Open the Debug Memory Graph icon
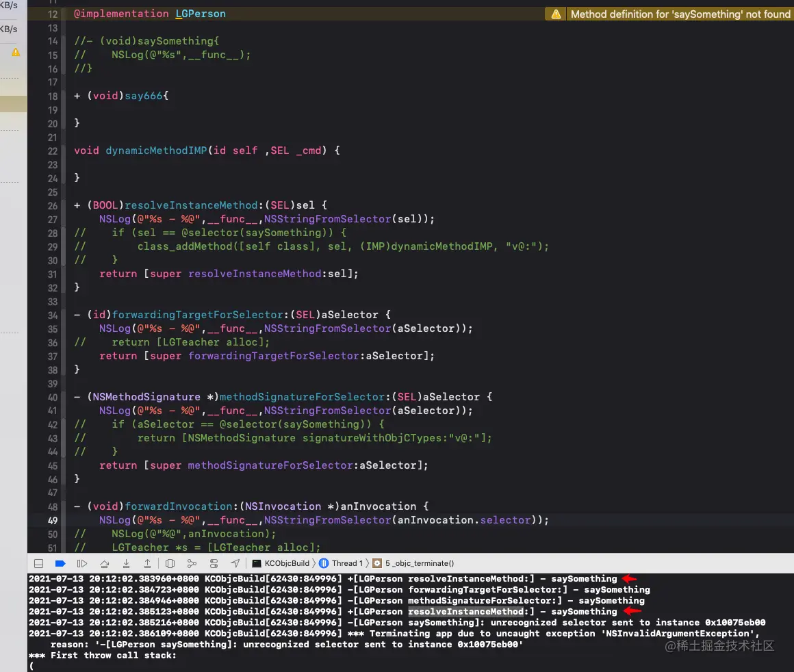This screenshot has height=672, width=794. pyautogui.click(x=192, y=563)
